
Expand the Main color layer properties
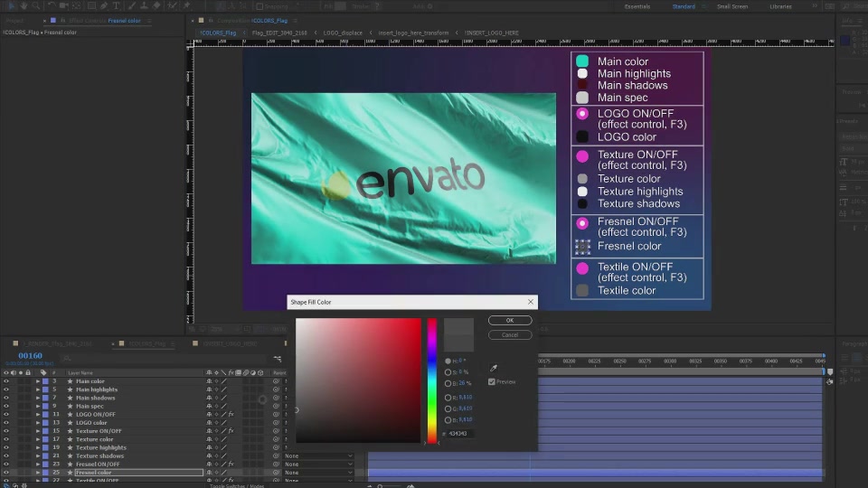point(38,381)
